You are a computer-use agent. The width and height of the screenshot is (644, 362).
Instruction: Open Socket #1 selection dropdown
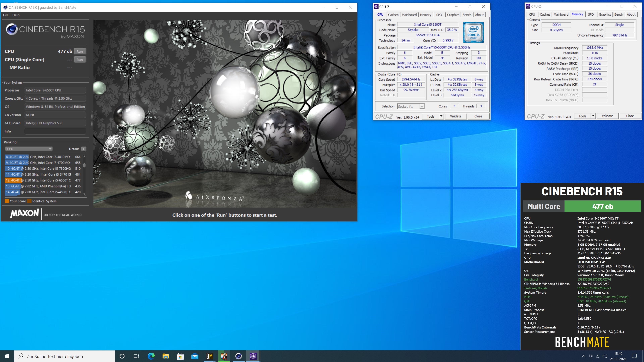(x=411, y=106)
